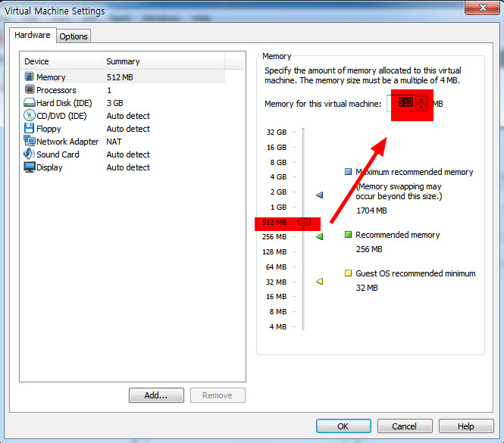
Task: Click the memory slider thumb at 512 MB
Action: (x=304, y=223)
